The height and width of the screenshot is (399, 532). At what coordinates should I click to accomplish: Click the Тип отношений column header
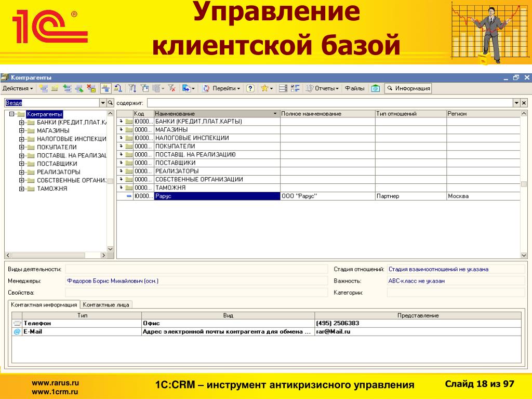410,114
